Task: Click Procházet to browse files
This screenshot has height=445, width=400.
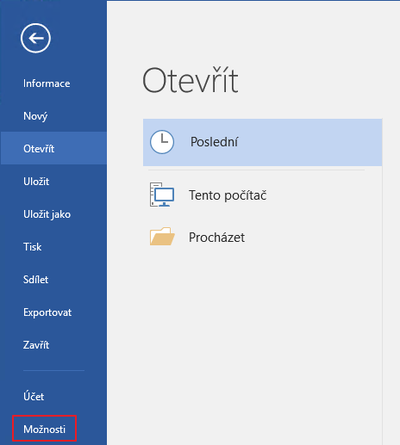Action: click(x=263, y=237)
